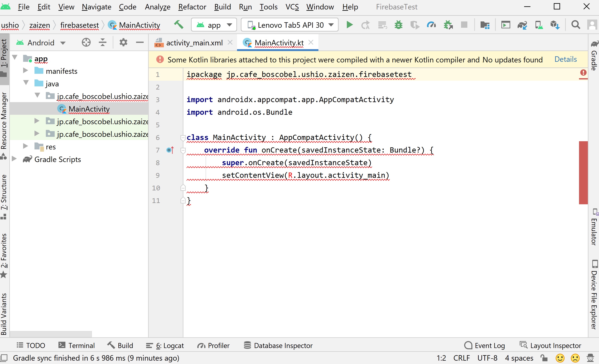Click the Debug app icon
This screenshot has height=364, width=599.
coord(398,25)
